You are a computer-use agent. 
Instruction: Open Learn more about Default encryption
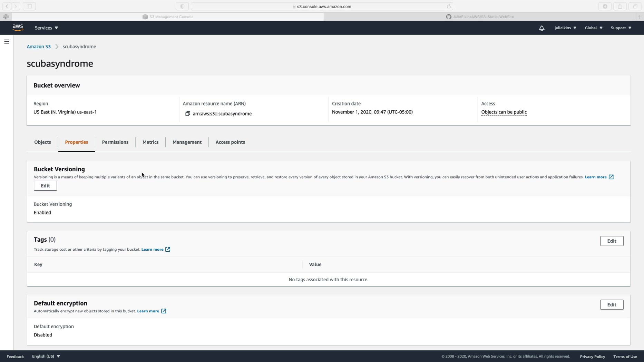coord(152,311)
